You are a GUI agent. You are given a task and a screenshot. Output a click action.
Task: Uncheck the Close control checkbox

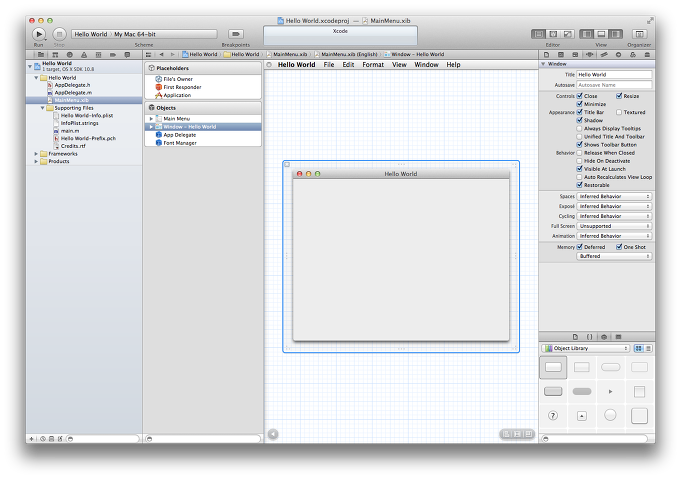pos(579,96)
